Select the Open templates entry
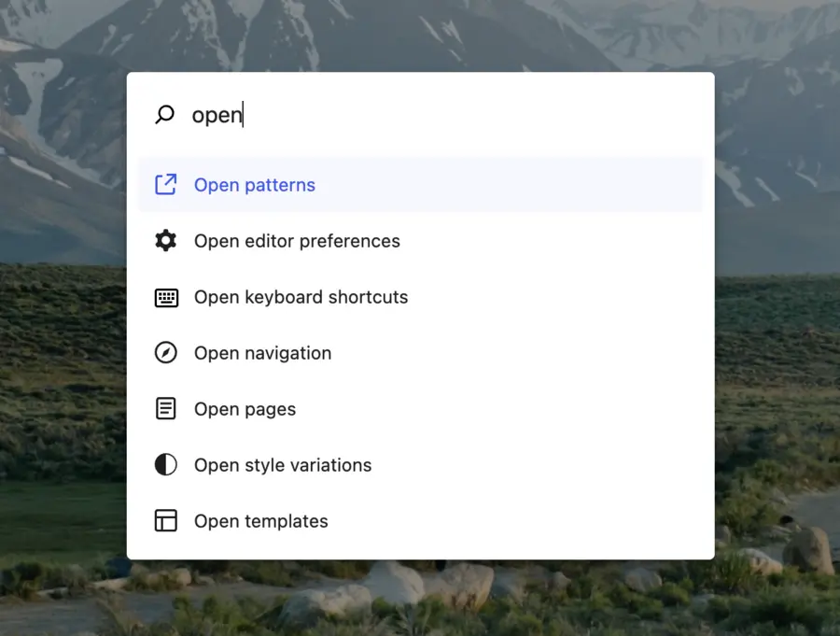Viewport: 840px width, 636px height. (x=260, y=520)
